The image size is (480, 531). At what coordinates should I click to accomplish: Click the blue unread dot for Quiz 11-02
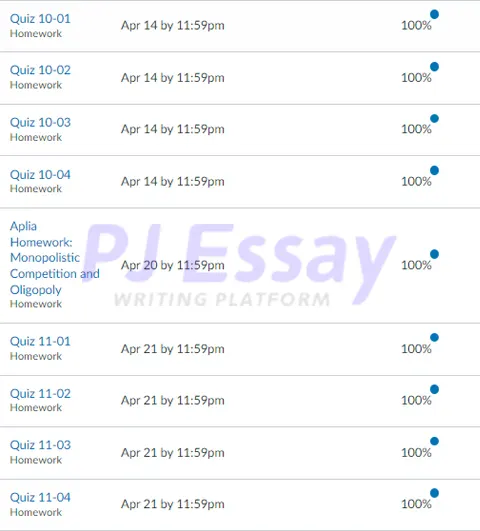pos(435,389)
